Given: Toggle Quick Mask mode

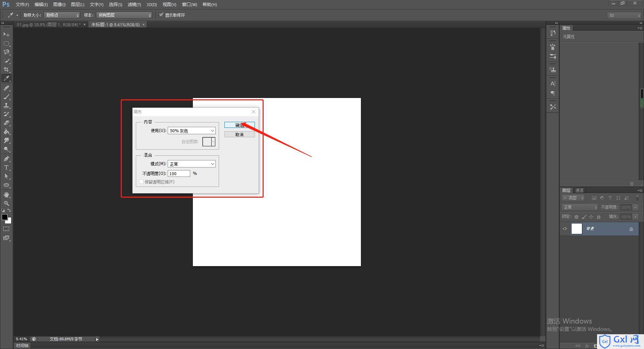Looking at the screenshot, I should [6, 229].
